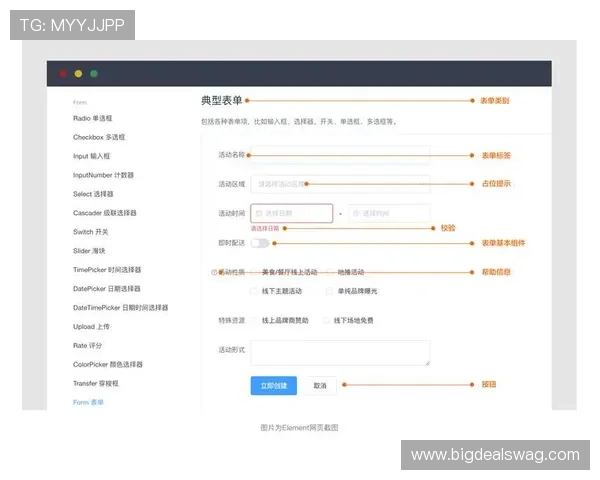Image resolution: width=600 pixels, height=480 pixels.
Task: Click the 活动时间 field label
Action: [232, 214]
